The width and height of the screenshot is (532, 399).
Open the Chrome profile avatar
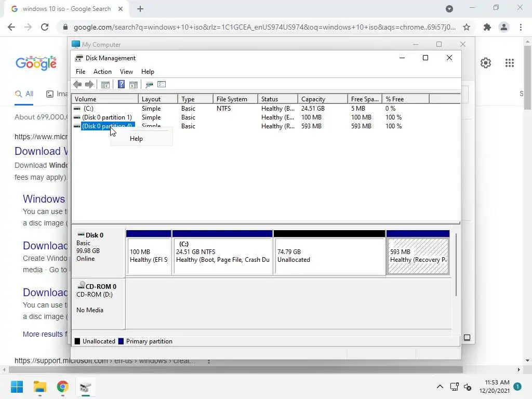pos(504,27)
